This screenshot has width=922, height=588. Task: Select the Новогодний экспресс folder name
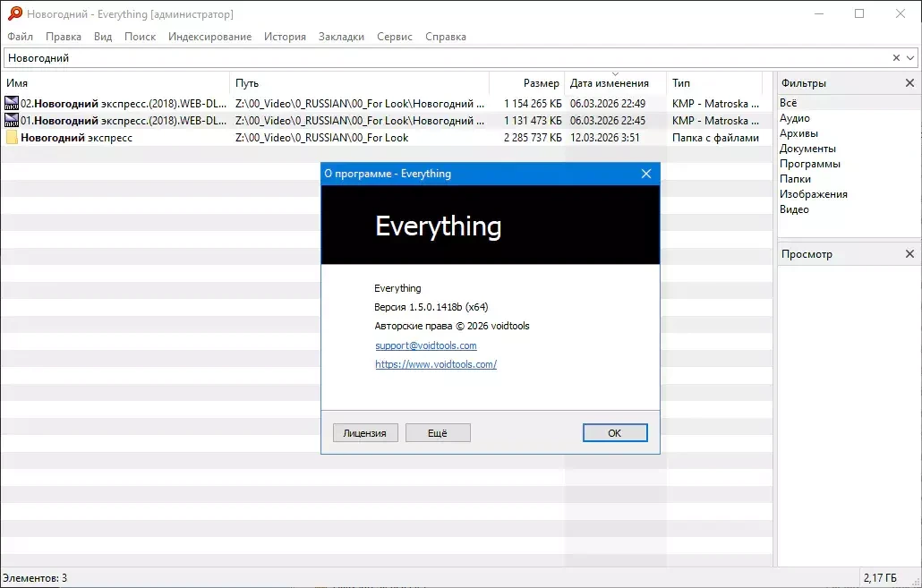[76, 138]
